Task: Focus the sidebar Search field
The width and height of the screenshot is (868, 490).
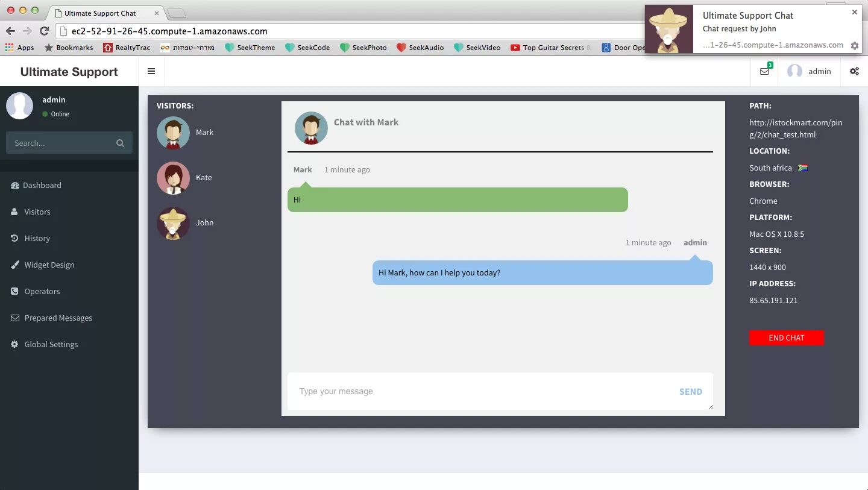Action: click(69, 143)
